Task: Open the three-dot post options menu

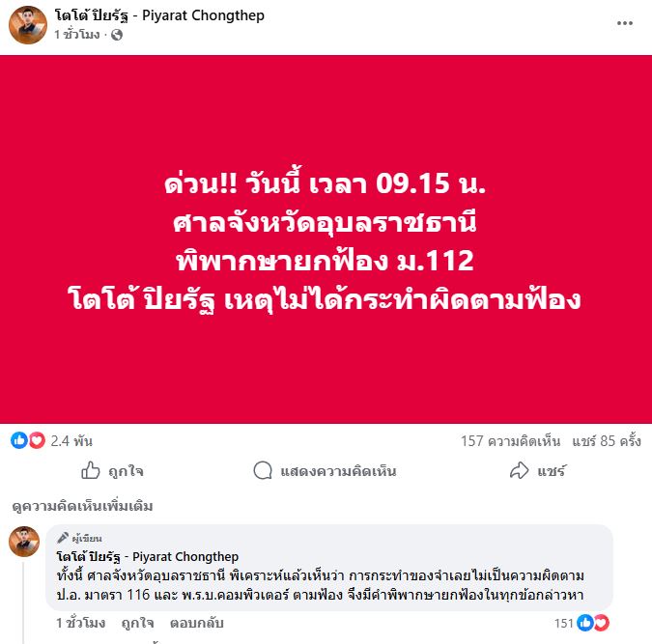Action: [x=625, y=23]
